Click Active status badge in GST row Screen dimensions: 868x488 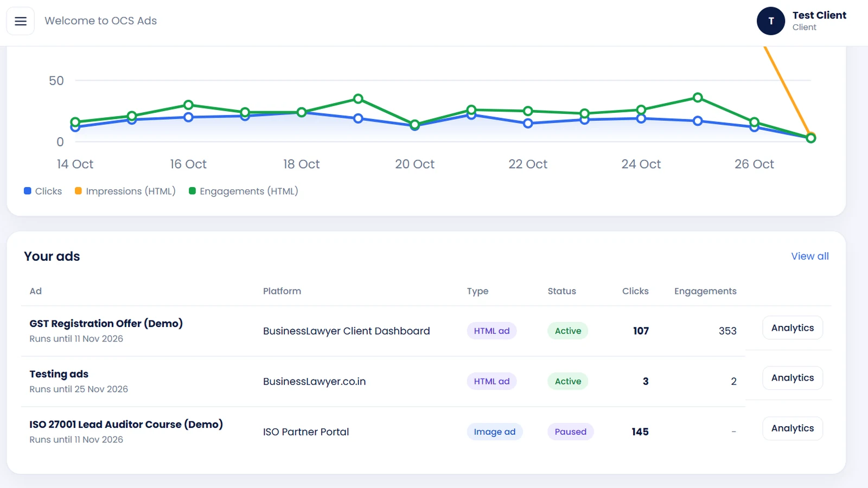[567, 331]
